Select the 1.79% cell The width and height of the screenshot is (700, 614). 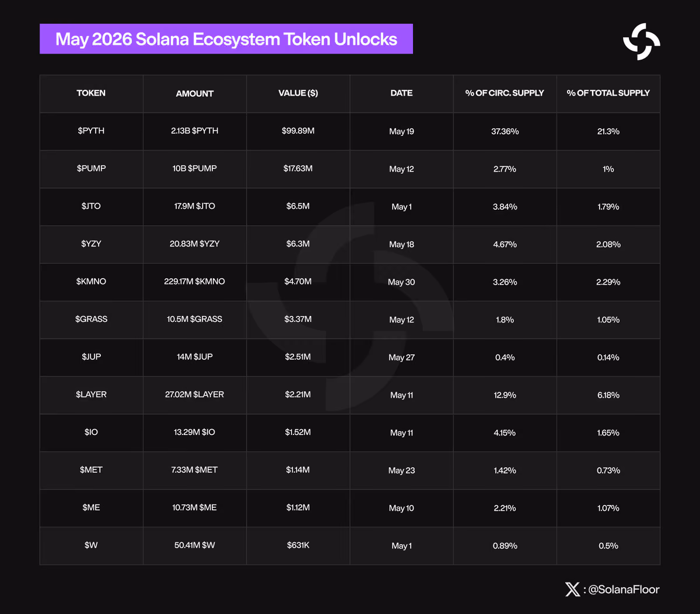click(x=608, y=206)
